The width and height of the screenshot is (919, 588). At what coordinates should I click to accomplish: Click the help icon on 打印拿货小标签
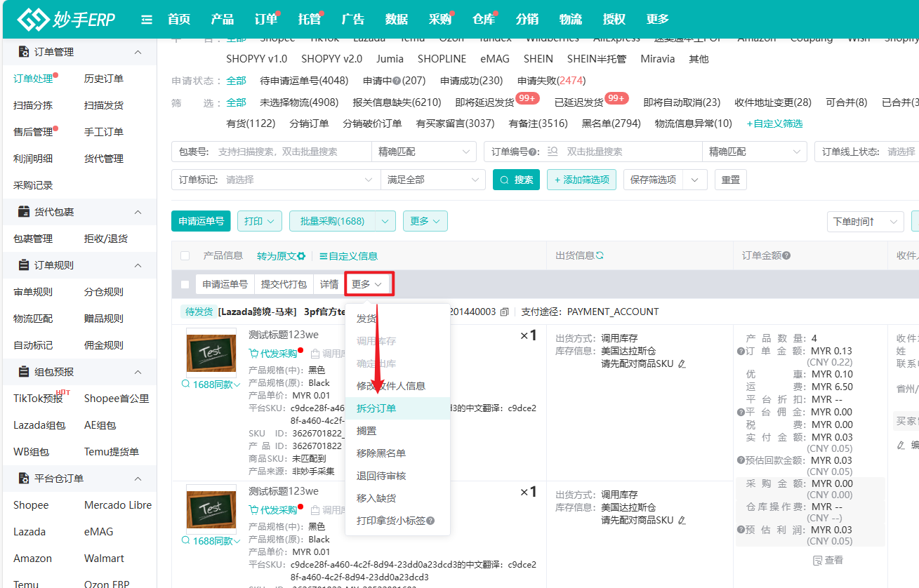point(430,521)
